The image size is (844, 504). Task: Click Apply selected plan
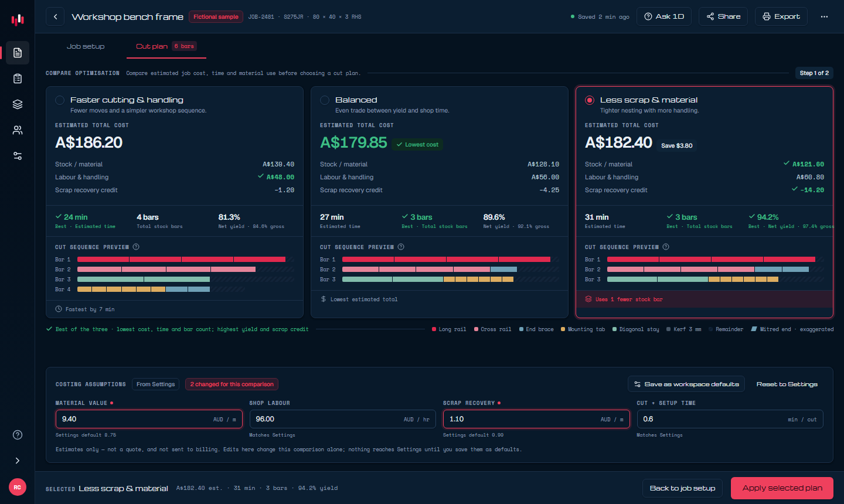pyautogui.click(x=782, y=488)
